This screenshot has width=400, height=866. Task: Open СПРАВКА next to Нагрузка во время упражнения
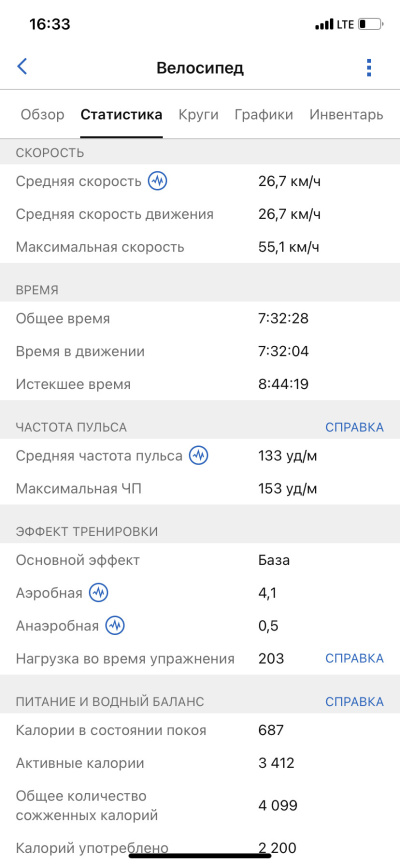(354, 658)
